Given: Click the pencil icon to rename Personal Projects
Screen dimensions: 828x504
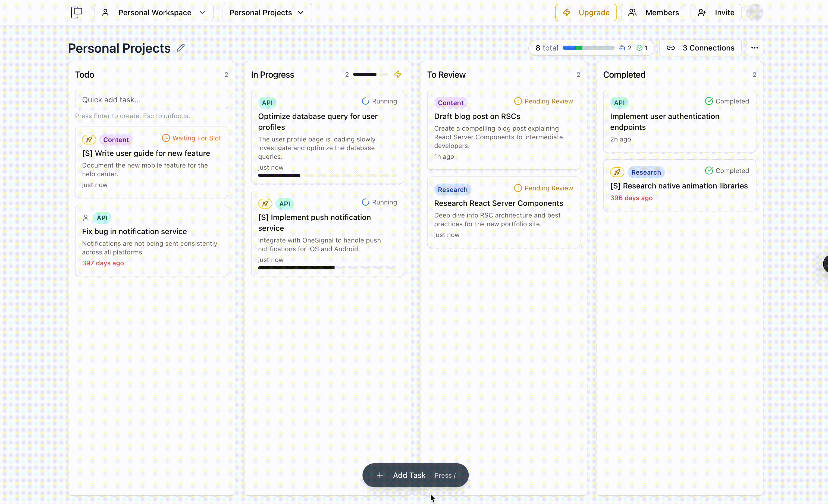Looking at the screenshot, I should (181, 48).
